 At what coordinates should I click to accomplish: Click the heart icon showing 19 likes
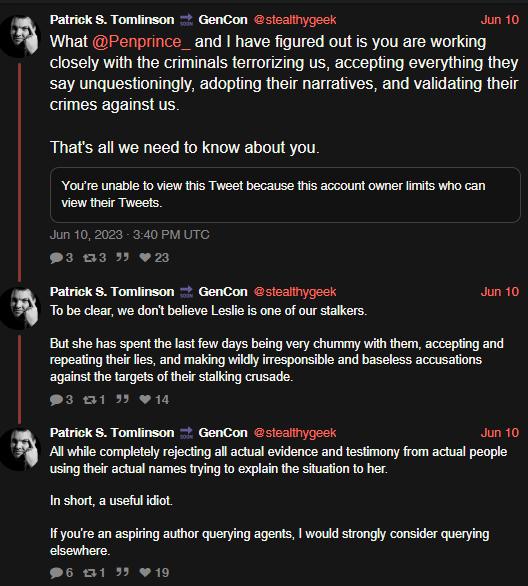pyautogui.click(x=145, y=573)
